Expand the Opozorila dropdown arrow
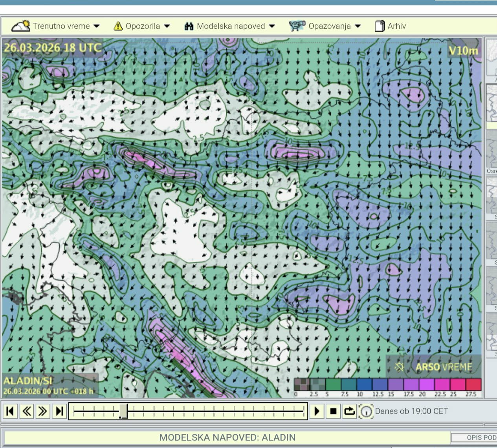This screenshot has height=448, width=497. tap(167, 26)
